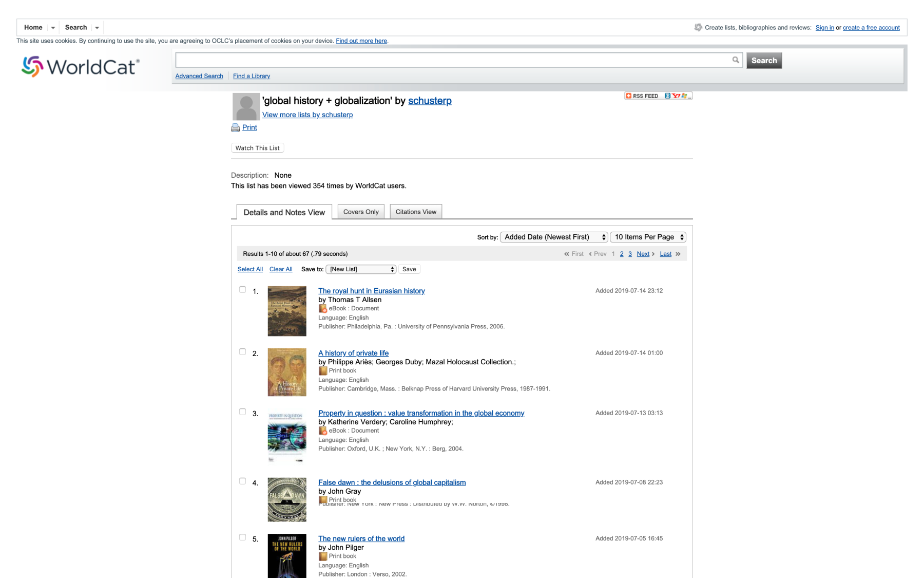Click the magnifying glass icon in search box
This screenshot has height=578, width=924.
pos(735,60)
